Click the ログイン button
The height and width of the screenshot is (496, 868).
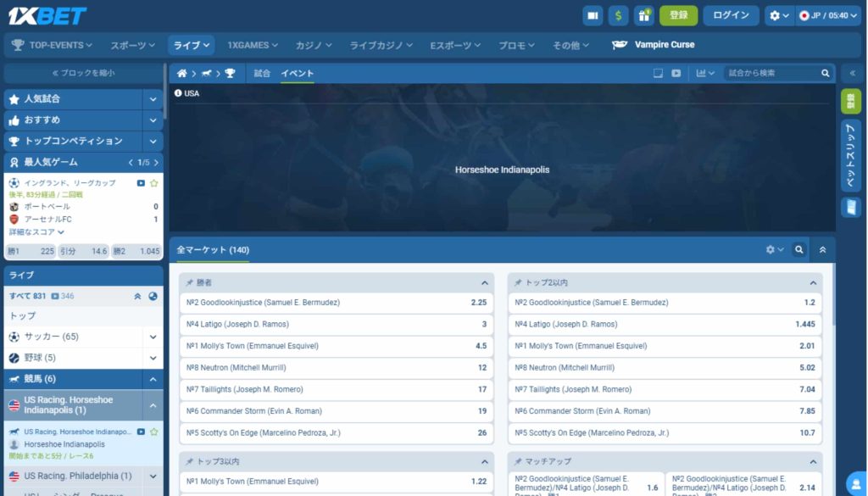point(731,15)
